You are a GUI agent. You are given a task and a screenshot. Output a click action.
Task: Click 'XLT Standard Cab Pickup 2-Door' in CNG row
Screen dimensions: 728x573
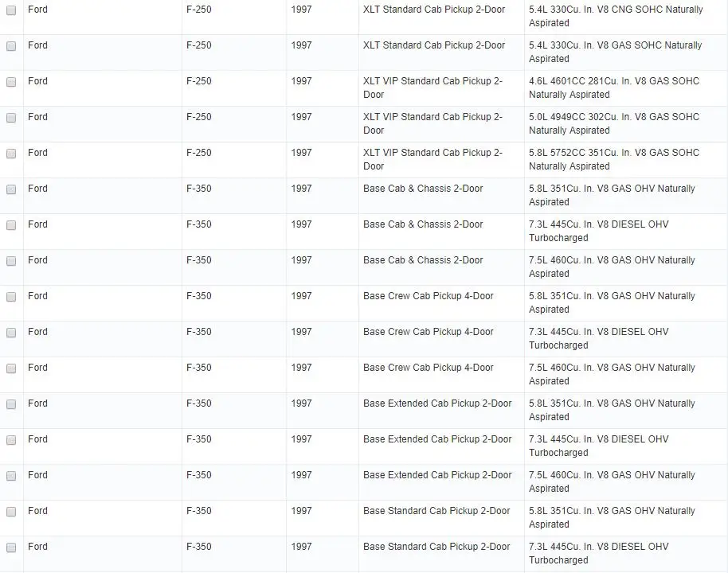click(434, 10)
